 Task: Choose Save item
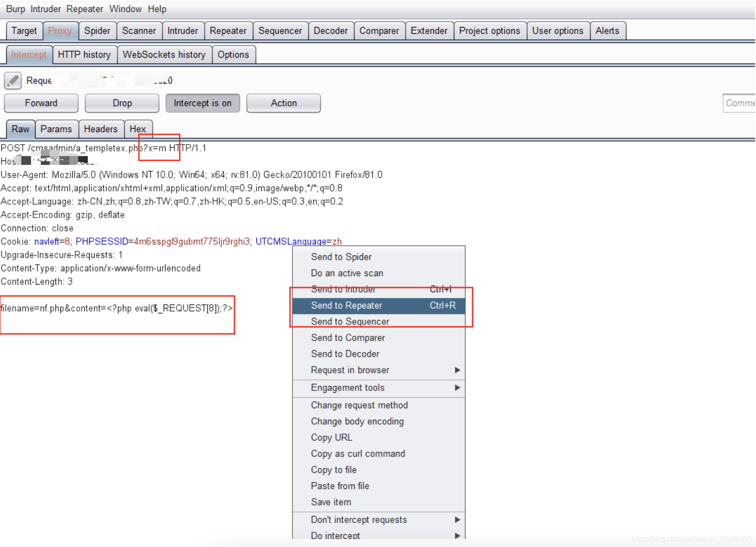click(379, 502)
